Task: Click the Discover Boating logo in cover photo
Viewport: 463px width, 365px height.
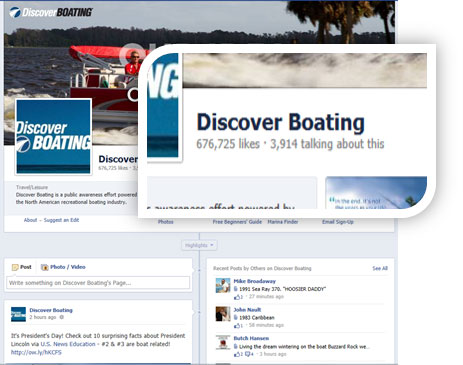Action: coord(51,12)
